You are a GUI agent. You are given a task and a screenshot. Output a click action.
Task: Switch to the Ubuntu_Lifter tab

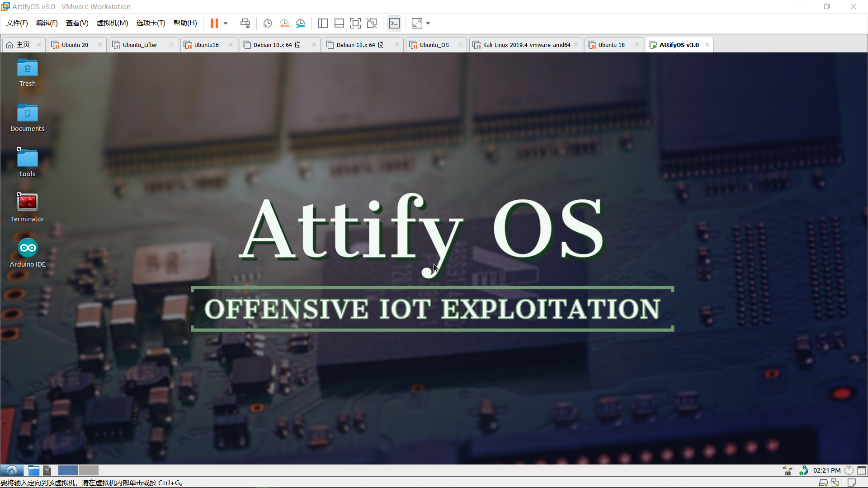[140, 45]
